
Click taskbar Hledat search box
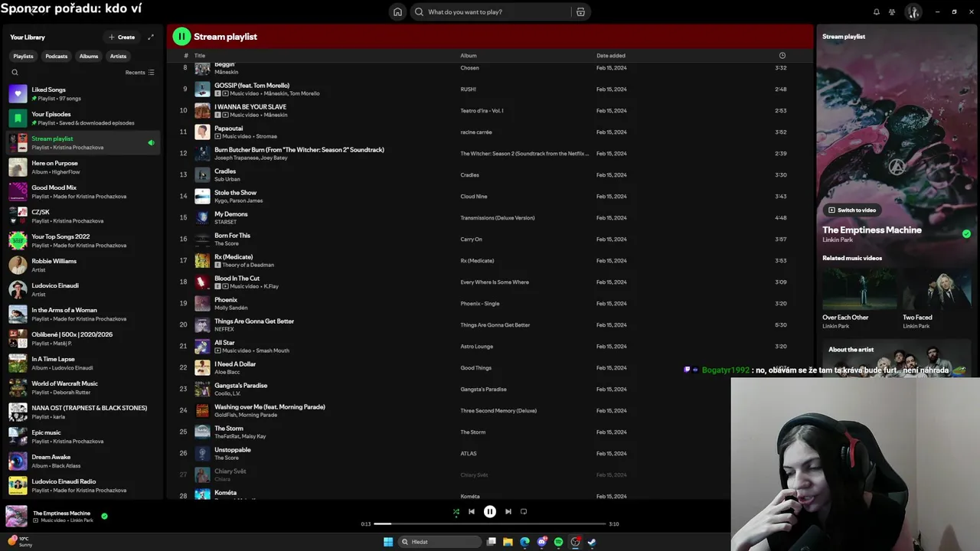[x=440, y=542]
